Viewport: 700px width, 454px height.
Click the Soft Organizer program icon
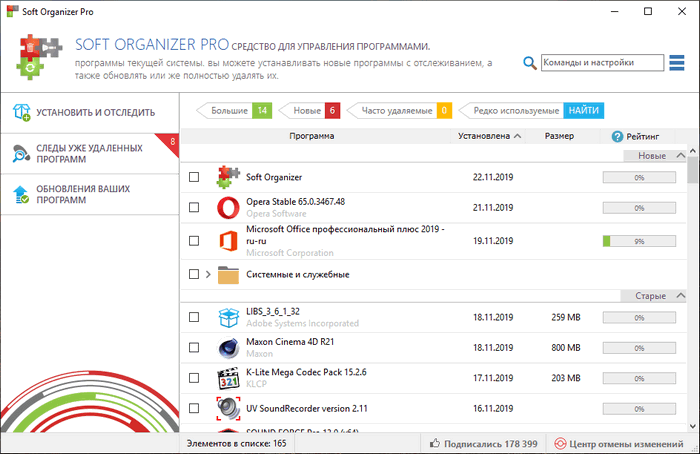click(228, 177)
